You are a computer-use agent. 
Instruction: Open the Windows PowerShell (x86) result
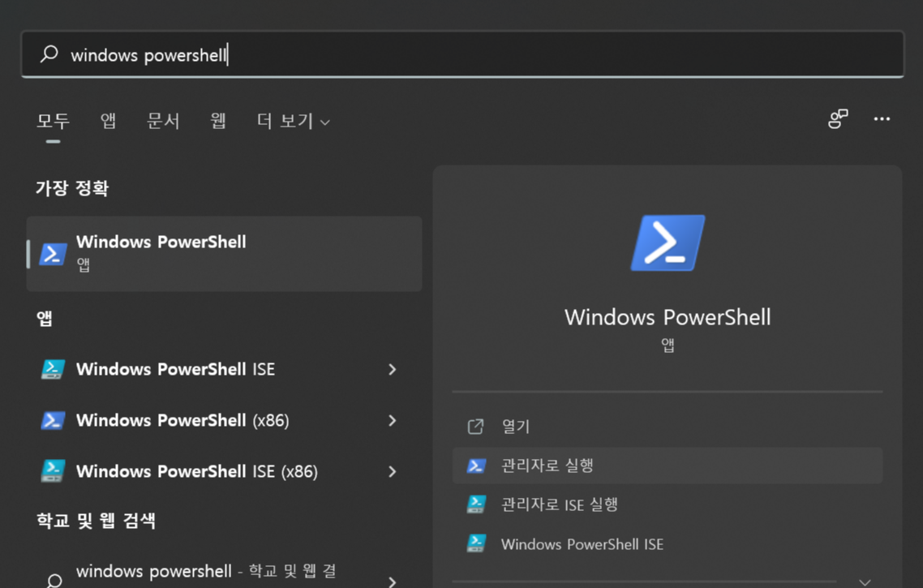[225, 420]
